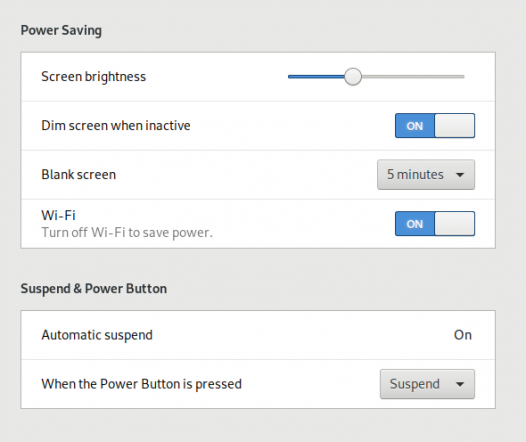Click the white handle of Dim screen switch
Viewport: 526px width, 442px height.
(x=455, y=126)
